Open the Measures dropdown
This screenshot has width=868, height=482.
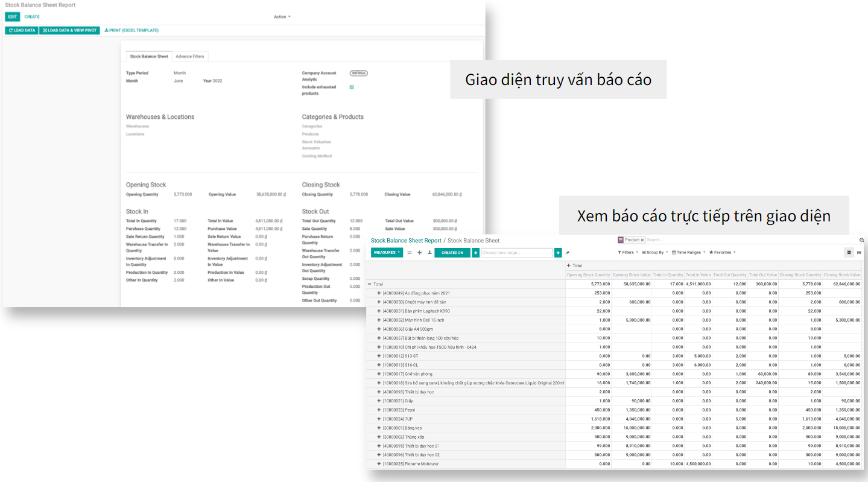(x=387, y=253)
